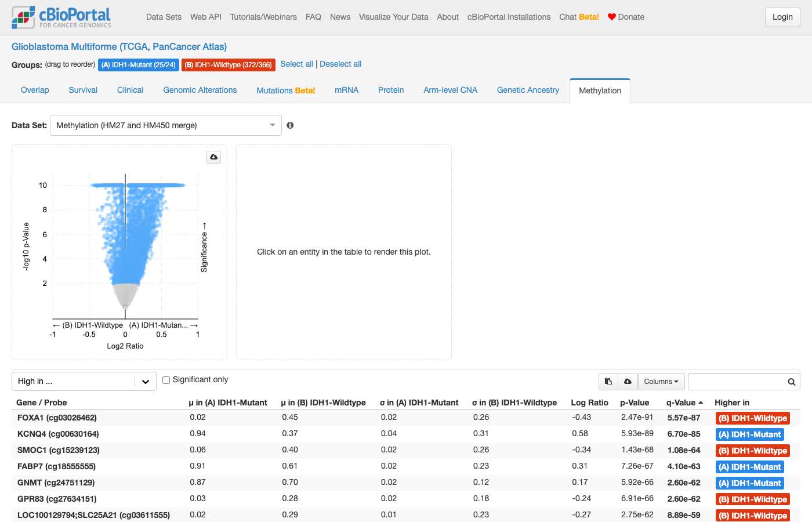Click the Donate heart icon
The height and width of the screenshot is (522, 812).
(611, 17)
